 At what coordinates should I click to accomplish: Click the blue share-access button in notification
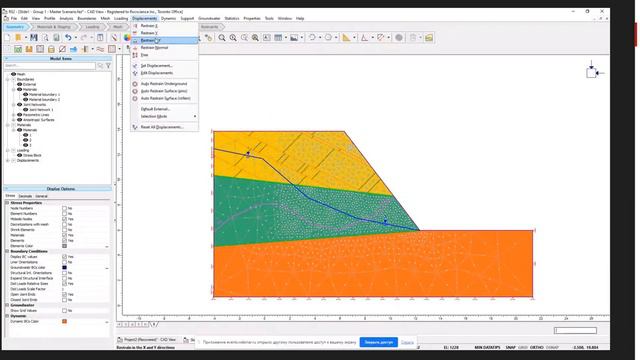click(379, 342)
